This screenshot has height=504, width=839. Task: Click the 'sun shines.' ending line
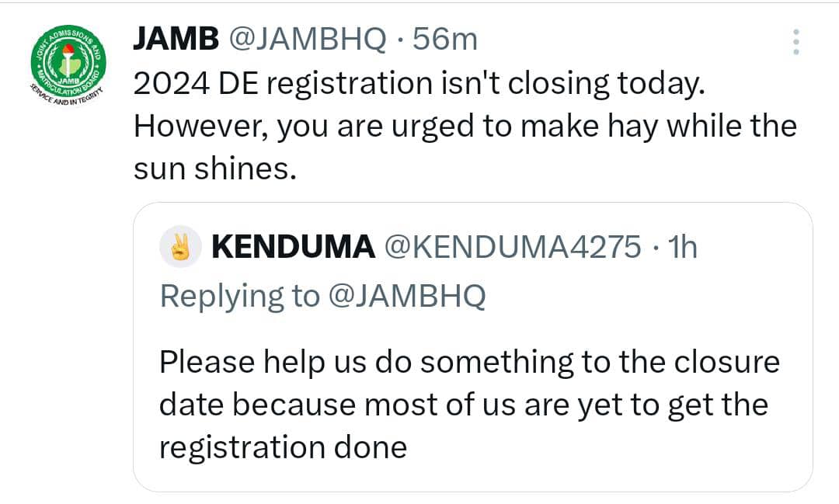214,169
